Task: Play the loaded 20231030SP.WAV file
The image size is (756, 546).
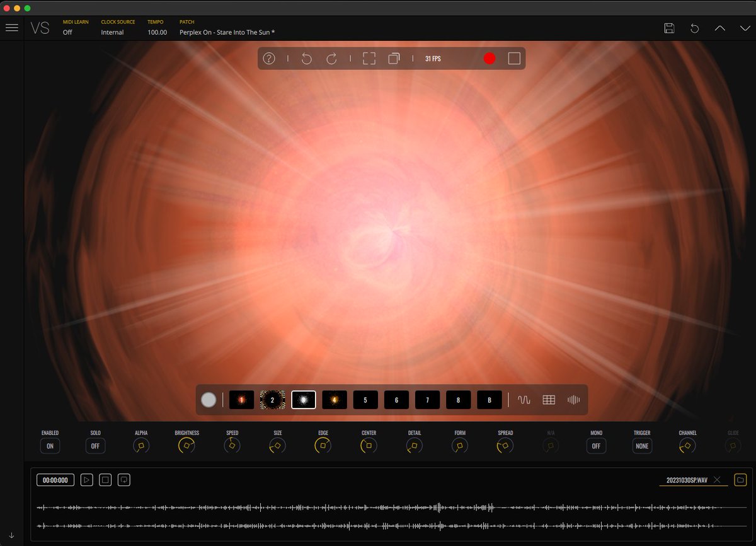Action: pos(87,479)
